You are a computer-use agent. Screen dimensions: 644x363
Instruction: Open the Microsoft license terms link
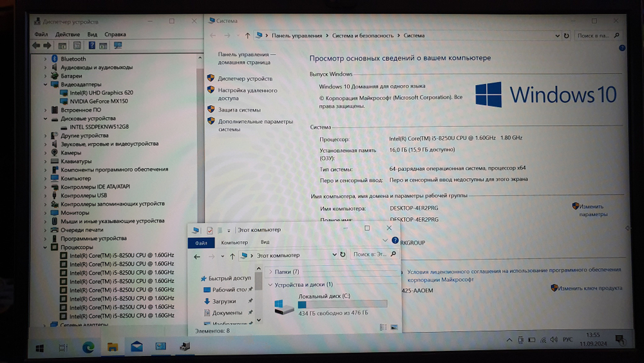(x=514, y=275)
